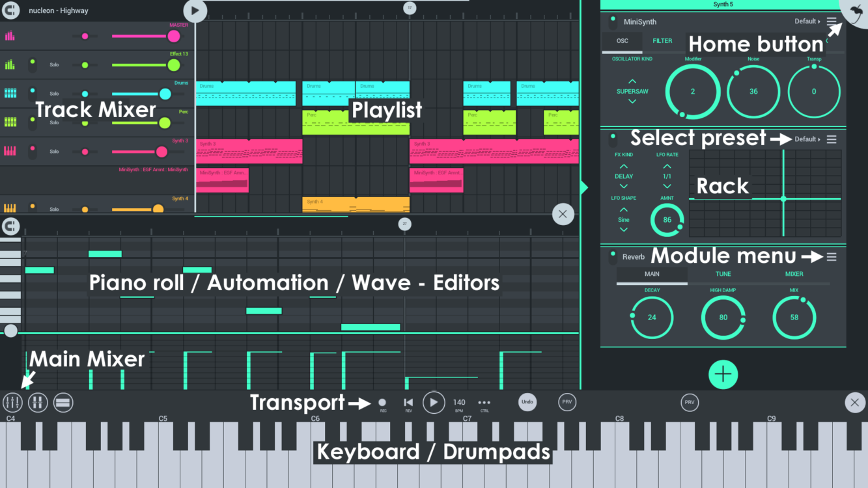Tap the green plus to add a module
The image size is (868, 488).
(723, 374)
